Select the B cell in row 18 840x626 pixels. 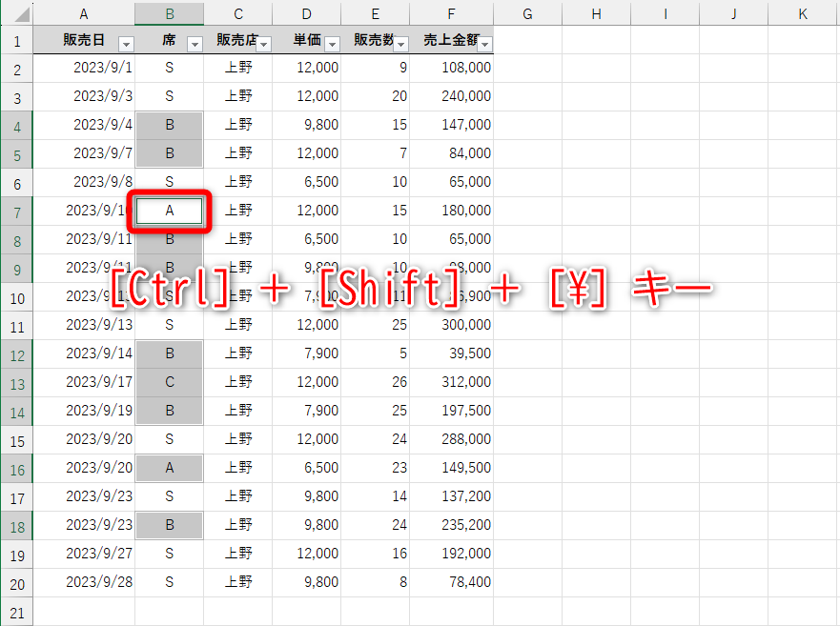169,526
